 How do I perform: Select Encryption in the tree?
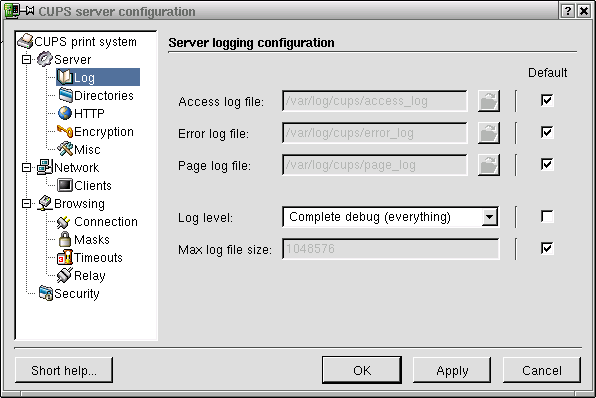tap(104, 132)
